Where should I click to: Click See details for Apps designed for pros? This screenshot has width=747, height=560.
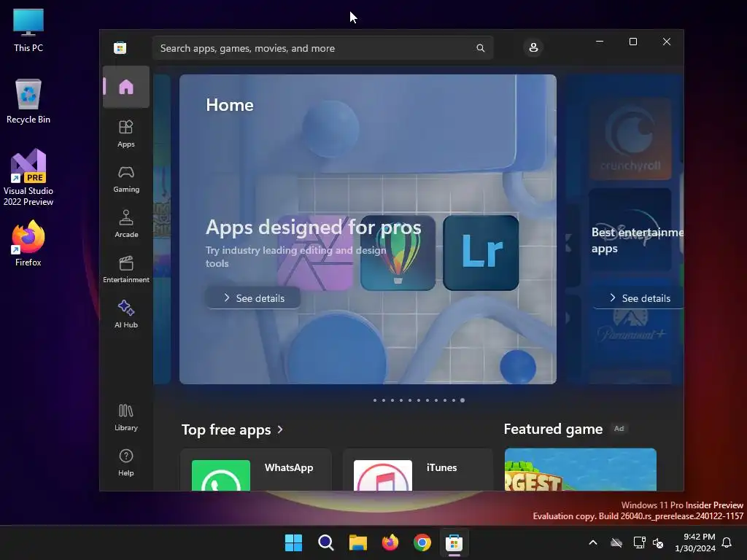click(x=253, y=298)
